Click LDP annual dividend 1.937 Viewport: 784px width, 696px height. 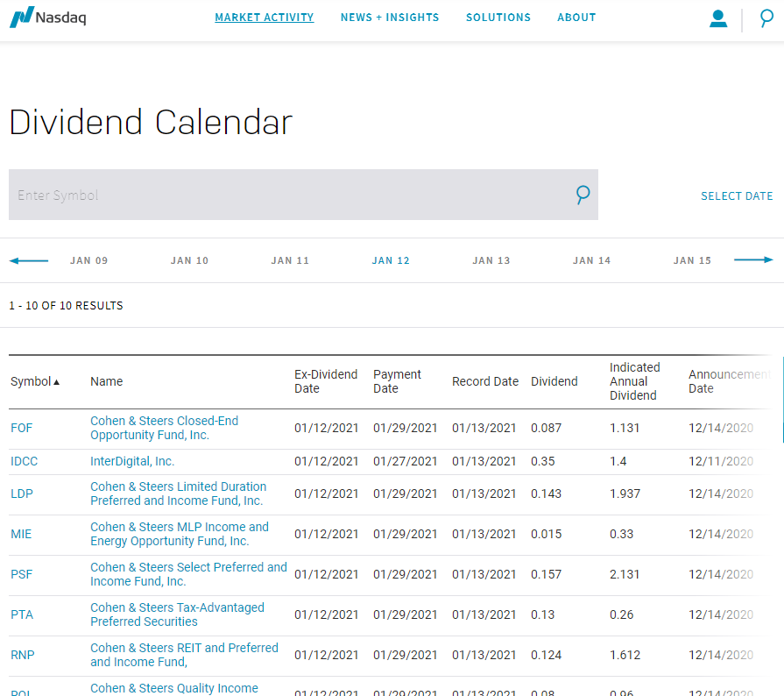625,494
